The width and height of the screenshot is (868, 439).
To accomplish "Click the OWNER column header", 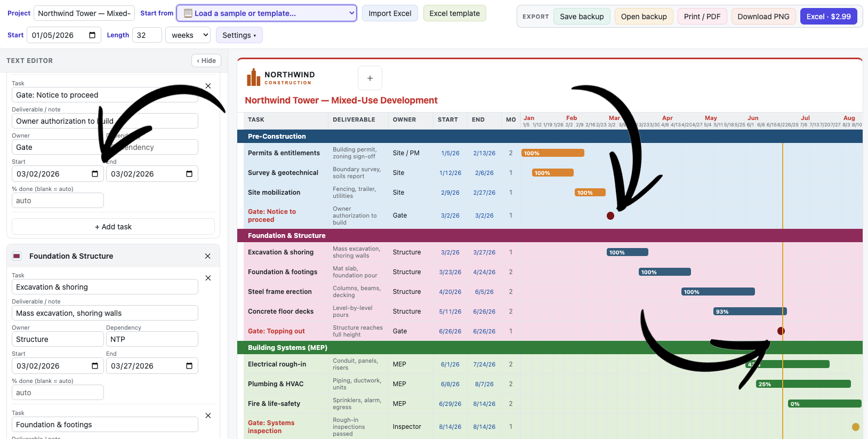I will (x=404, y=119).
